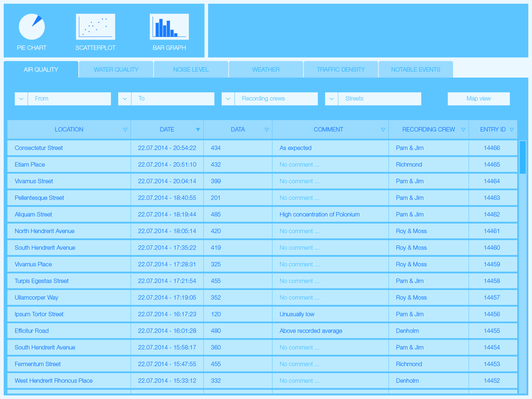
Task: Select the Consectetur Street row
Action: 262,148
